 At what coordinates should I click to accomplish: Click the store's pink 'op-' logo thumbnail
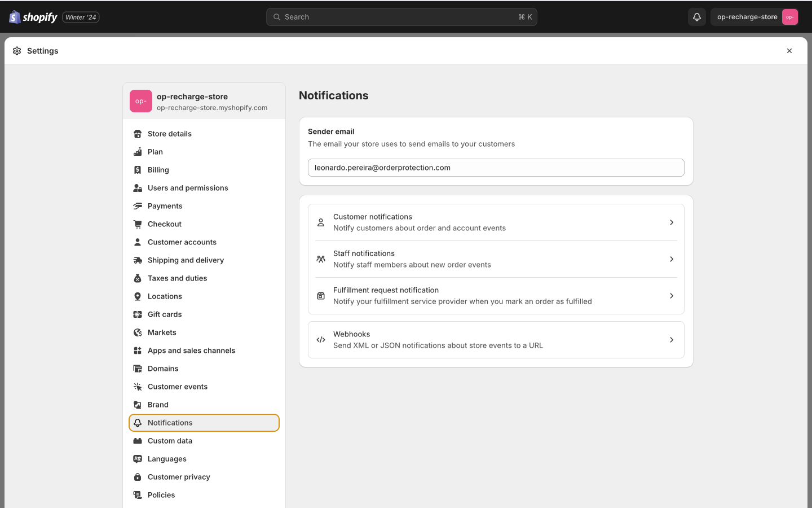coord(141,101)
